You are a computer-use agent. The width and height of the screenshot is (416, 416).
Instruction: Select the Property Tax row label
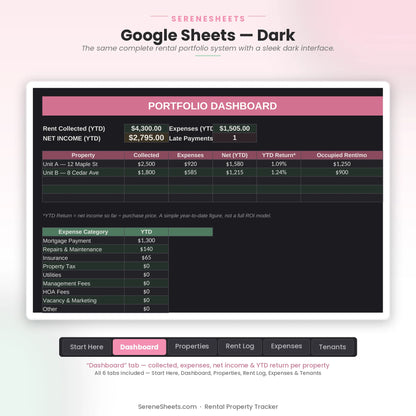coord(83,266)
